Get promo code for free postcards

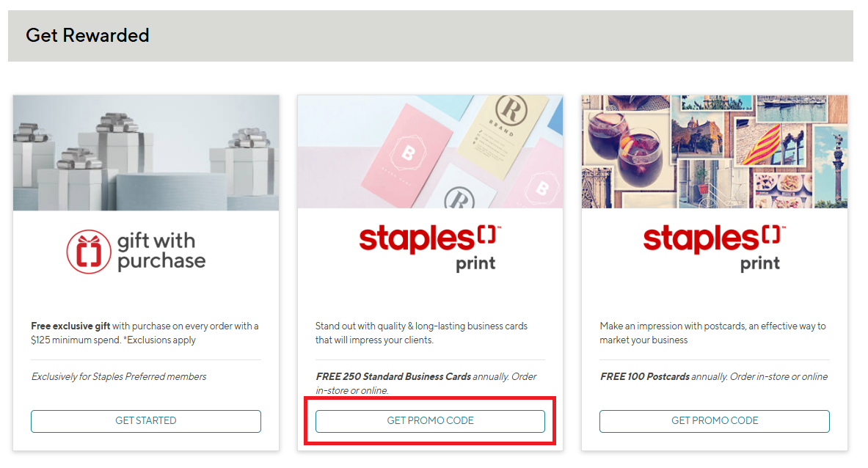[715, 421]
